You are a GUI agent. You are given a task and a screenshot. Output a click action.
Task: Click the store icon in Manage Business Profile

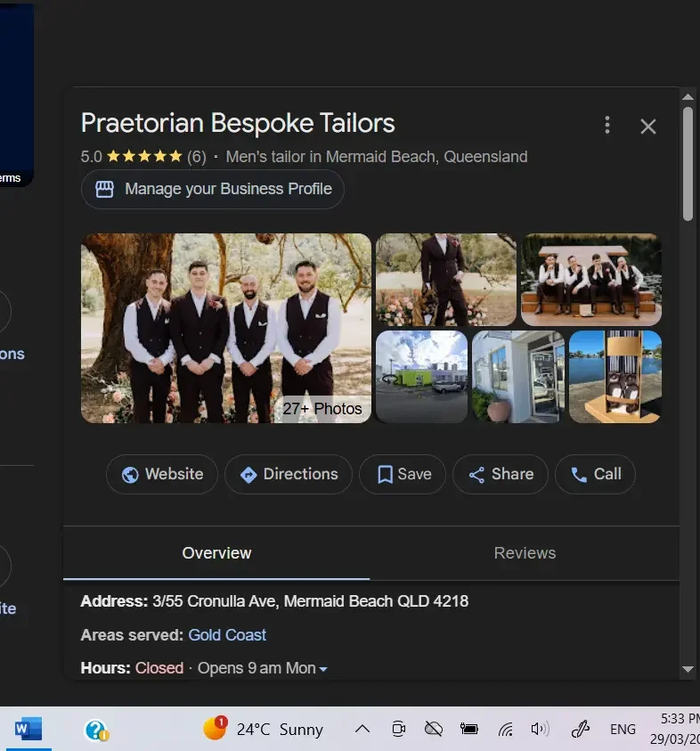pos(104,189)
